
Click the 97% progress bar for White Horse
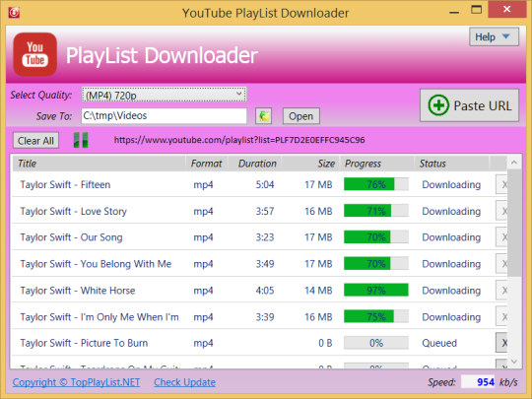click(376, 290)
